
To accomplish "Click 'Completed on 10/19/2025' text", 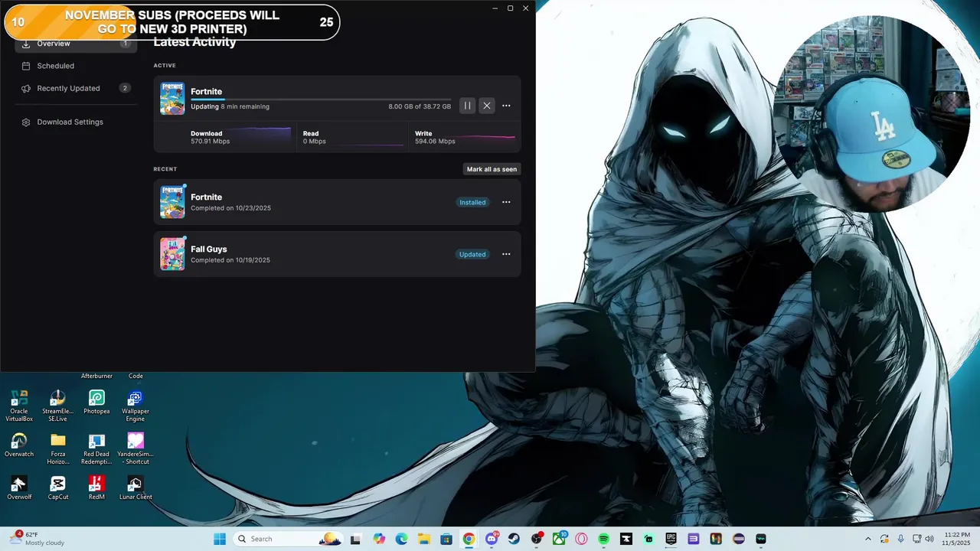I will point(230,260).
